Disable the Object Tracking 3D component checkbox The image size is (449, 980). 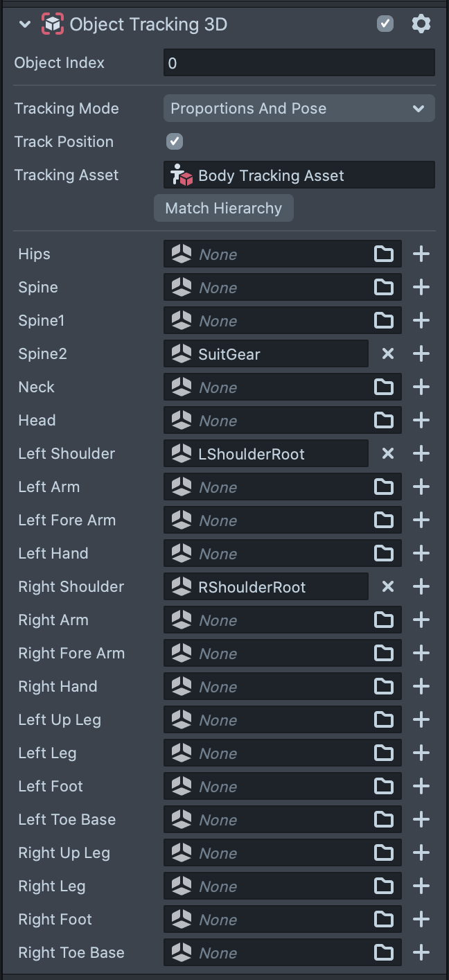tap(385, 24)
